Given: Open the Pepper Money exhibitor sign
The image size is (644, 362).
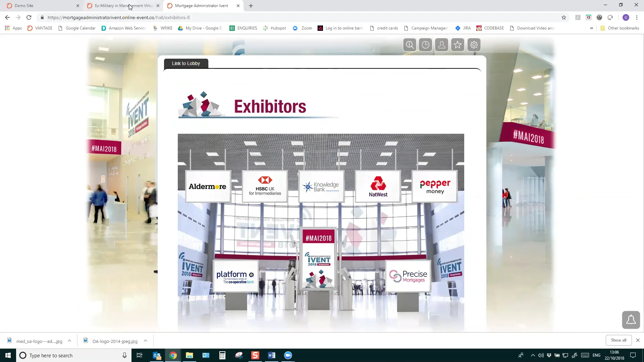Looking at the screenshot, I should pyautogui.click(x=435, y=186).
